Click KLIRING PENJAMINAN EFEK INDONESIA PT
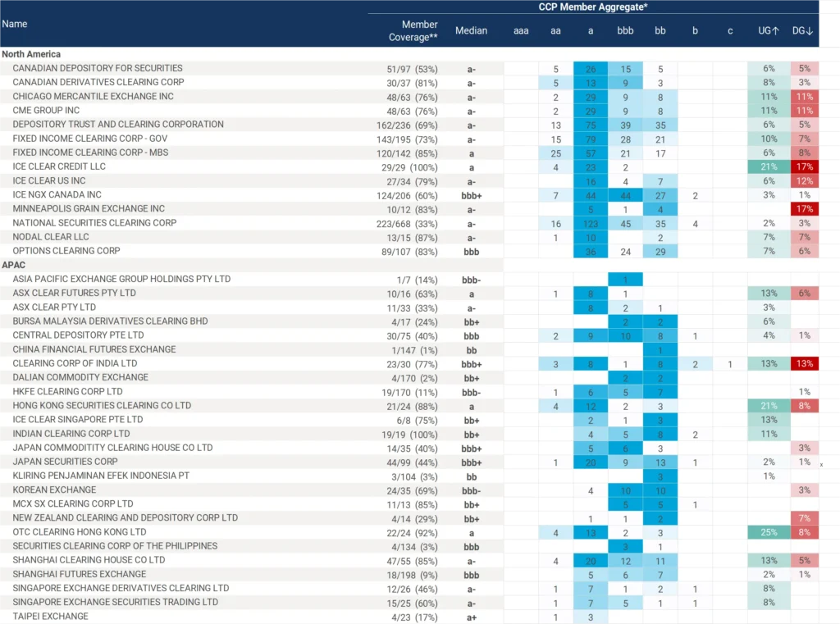The width and height of the screenshot is (840, 624). point(101,476)
